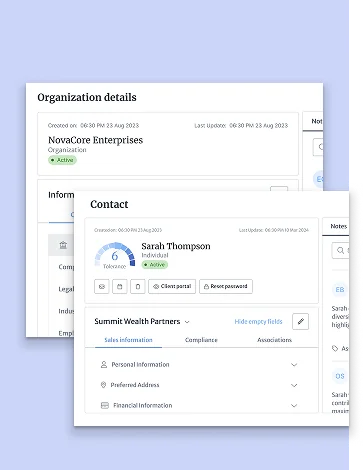Expand the Preferred Address section chevron
The width and height of the screenshot is (363, 470).
[x=294, y=385]
